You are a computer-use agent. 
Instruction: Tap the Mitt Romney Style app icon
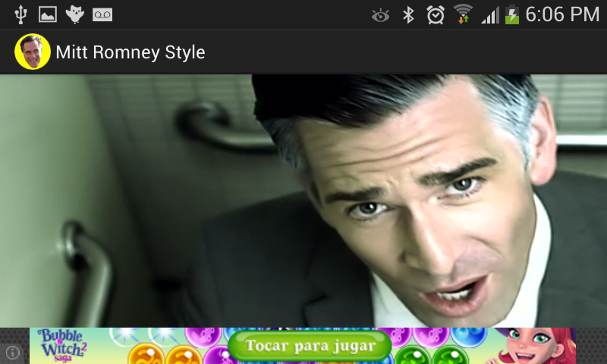tap(33, 52)
